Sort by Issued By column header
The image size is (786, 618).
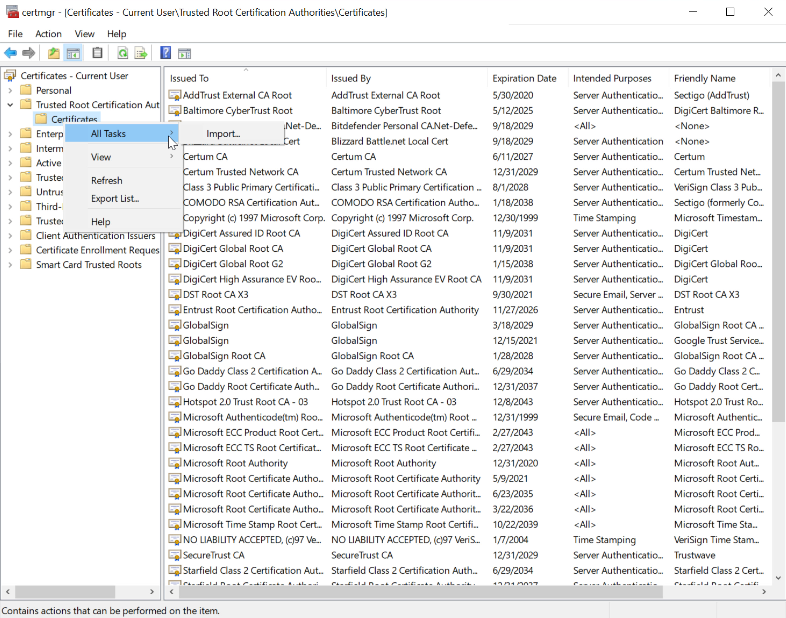351,78
